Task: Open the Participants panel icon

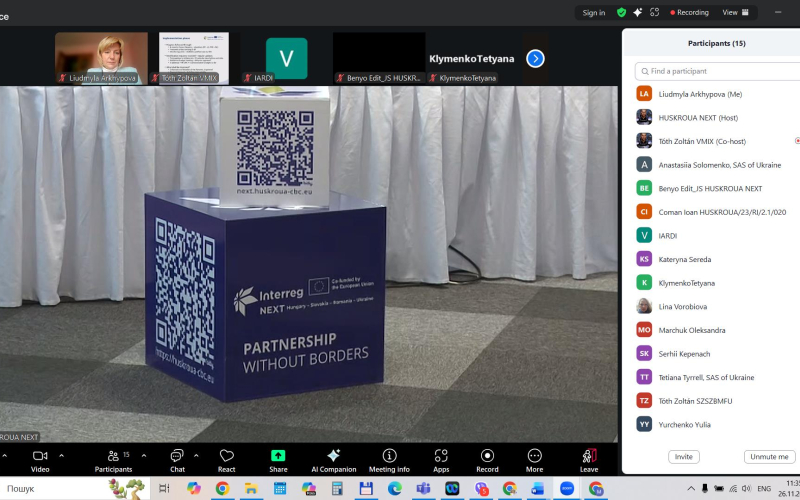Action: point(113,458)
